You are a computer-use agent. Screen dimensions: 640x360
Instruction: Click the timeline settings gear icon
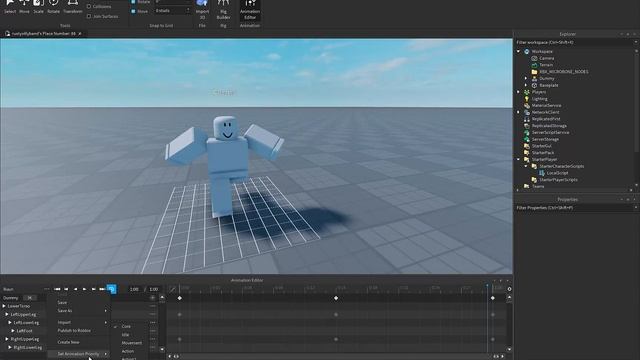coord(509,289)
